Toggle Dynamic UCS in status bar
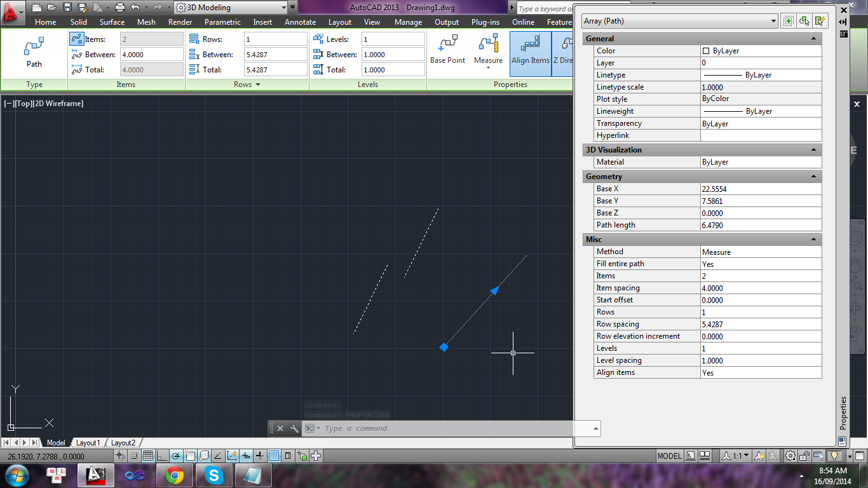This screenshot has height=488, width=868. [x=232, y=456]
